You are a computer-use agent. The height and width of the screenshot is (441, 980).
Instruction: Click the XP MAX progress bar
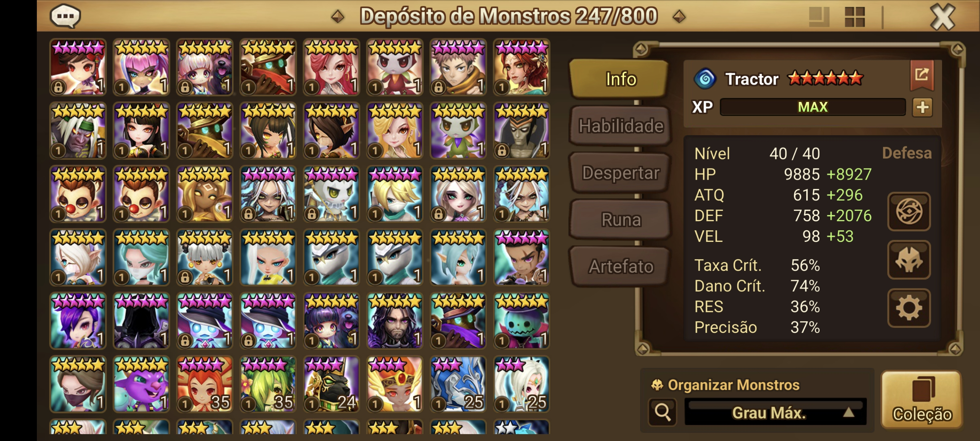coord(812,107)
